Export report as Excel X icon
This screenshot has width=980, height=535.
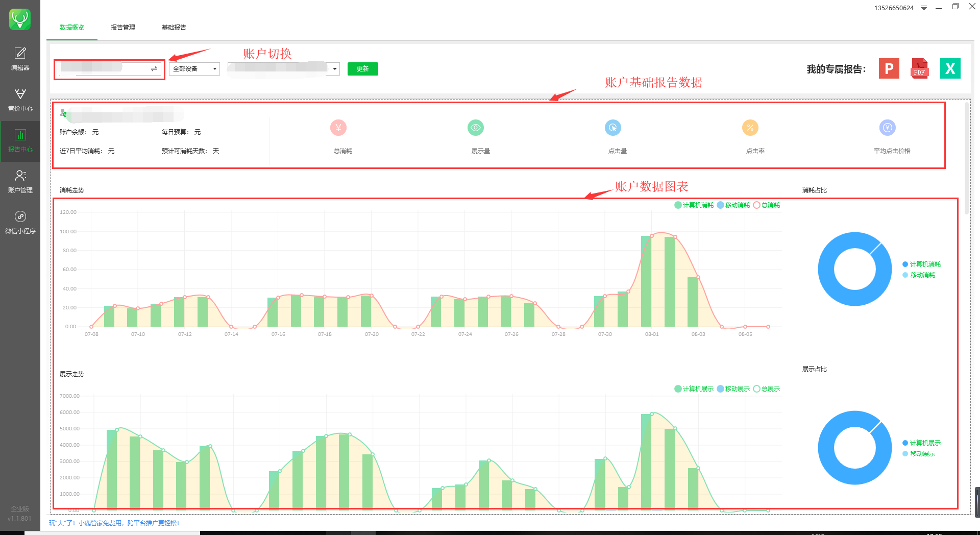950,68
